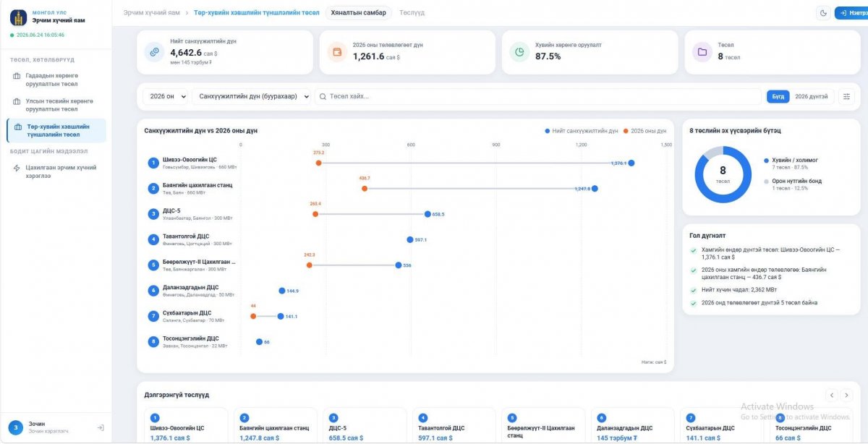Image resolution: width=868 pixels, height=444 pixels.
Task: Select the 2026 дүнтэй toggle option
Action: click(812, 96)
